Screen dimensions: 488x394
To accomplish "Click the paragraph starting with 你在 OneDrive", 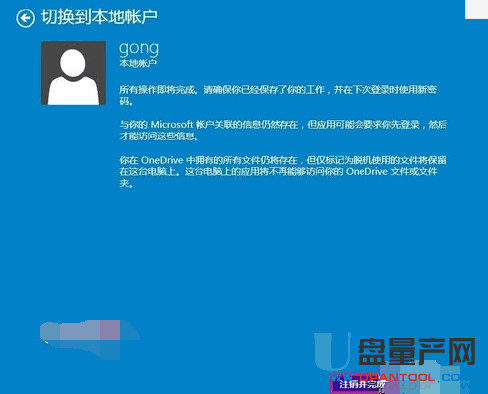I will [283, 172].
